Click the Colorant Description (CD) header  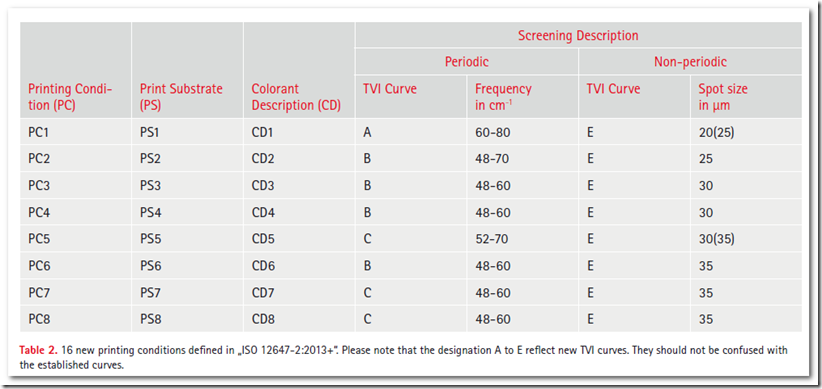click(x=296, y=97)
